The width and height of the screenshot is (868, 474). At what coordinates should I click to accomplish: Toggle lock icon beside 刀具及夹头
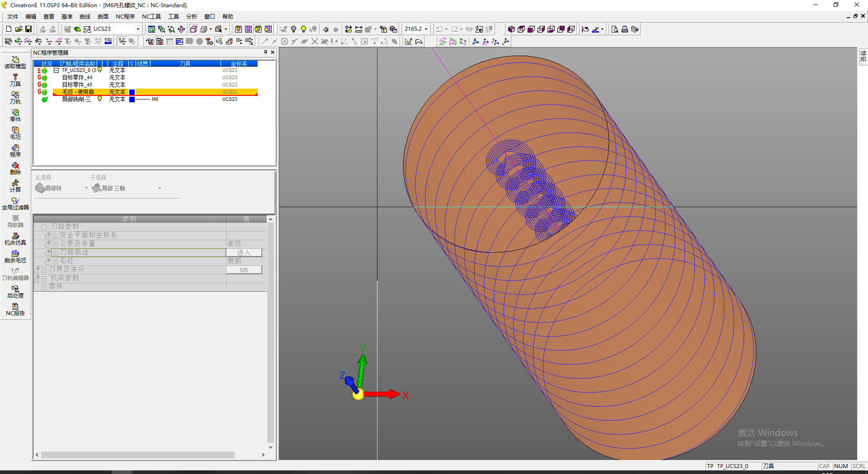37,270
